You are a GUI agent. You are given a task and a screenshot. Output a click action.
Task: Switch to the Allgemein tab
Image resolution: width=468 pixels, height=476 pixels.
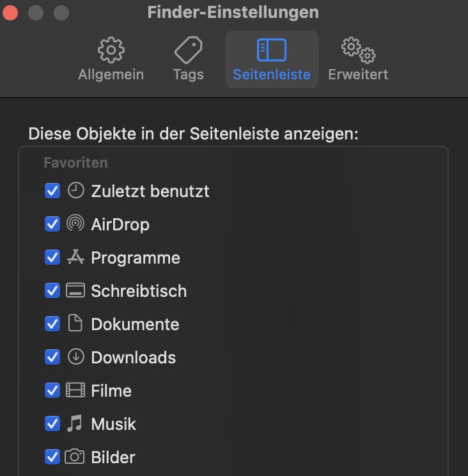point(111,59)
